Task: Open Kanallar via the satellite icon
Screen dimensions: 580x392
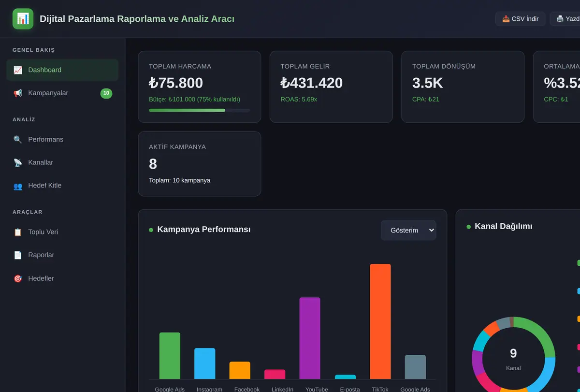Action: click(18, 163)
